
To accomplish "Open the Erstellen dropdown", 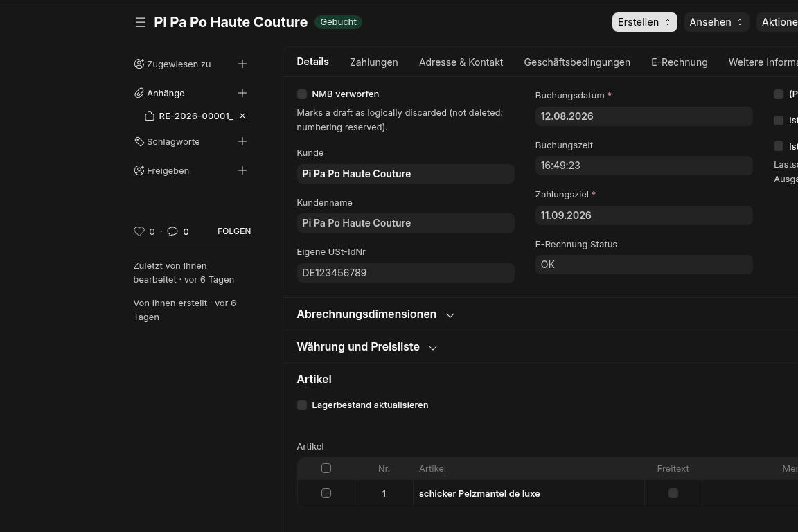I will tap(644, 22).
